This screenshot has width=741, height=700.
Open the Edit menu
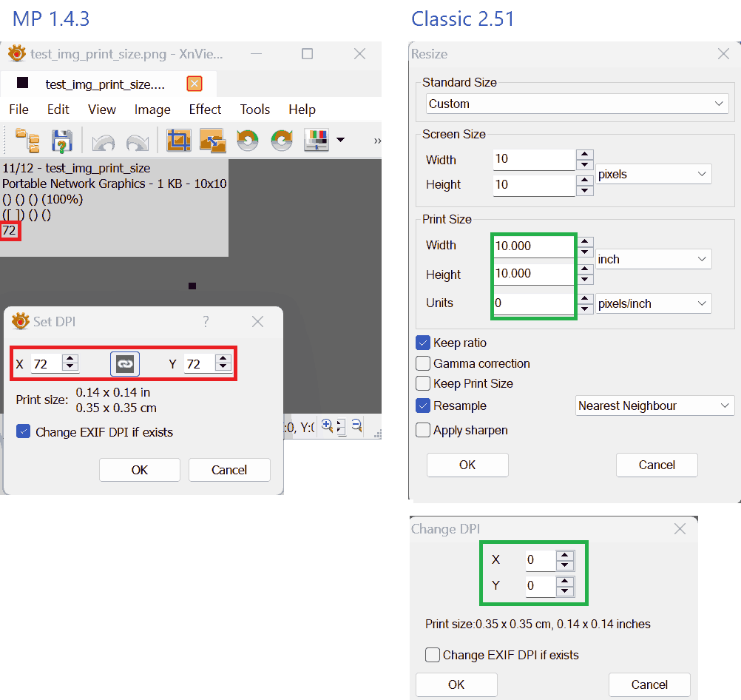click(58, 110)
